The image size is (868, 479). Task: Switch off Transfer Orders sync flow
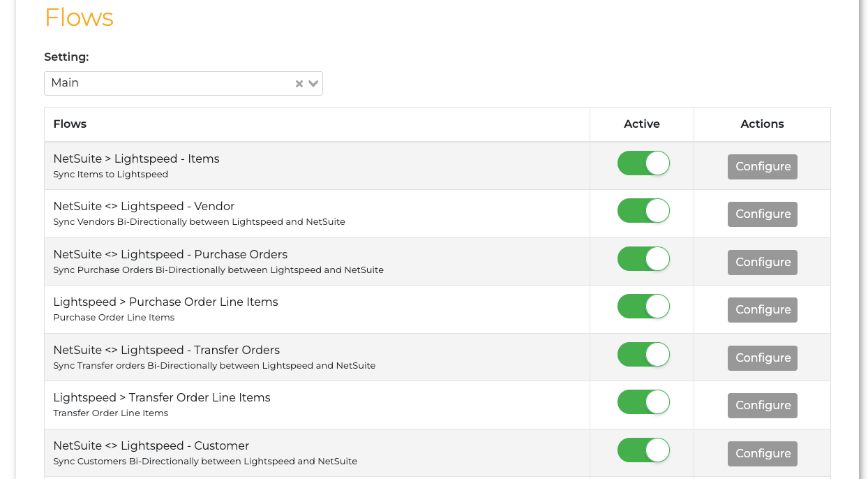pos(643,355)
